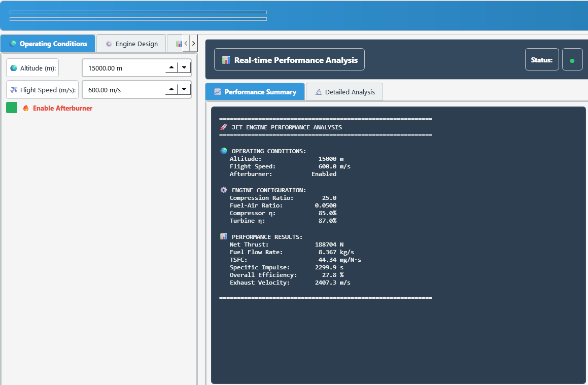Increase altitude using the up arrow
588x385 pixels.
coord(171,67)
